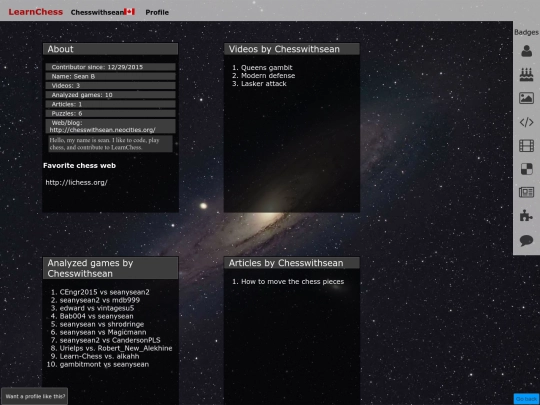Click the 'Videos: 3' row
540x405 pixels.
tap(111, 86)
